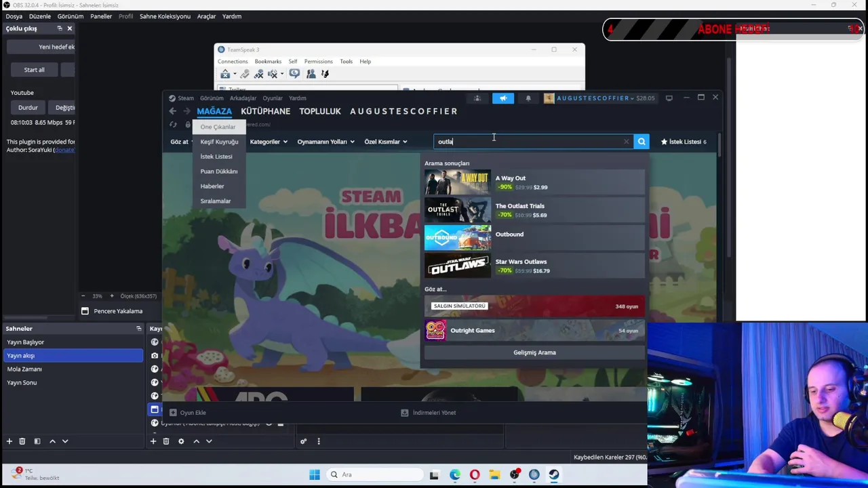The width and height of the screenshot is (868, 488).
Task: Select Mola Zamanı scene
Action: [x=72, y=369]
